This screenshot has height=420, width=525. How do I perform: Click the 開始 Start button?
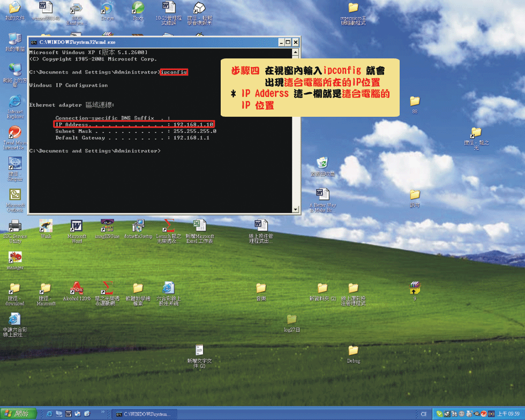point(18,414)
